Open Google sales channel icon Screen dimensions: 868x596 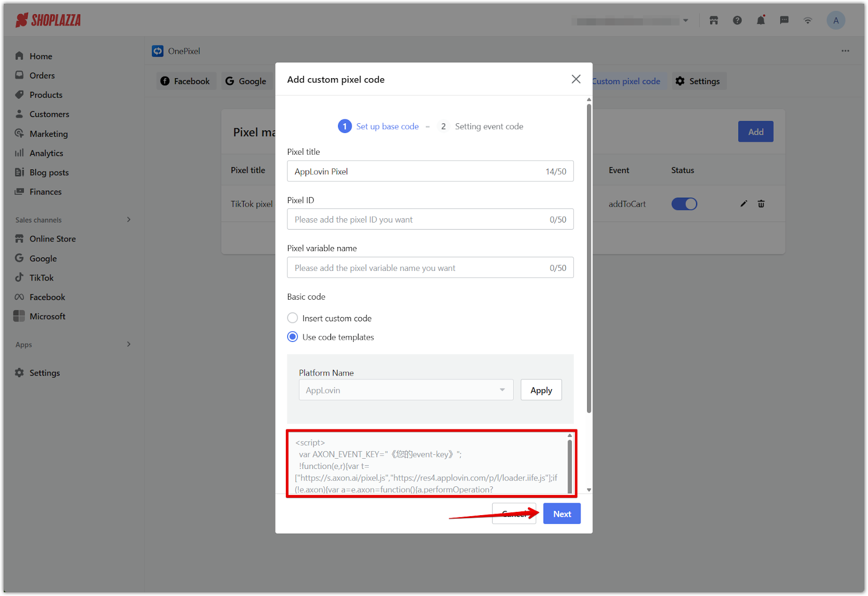coord(20,258)
